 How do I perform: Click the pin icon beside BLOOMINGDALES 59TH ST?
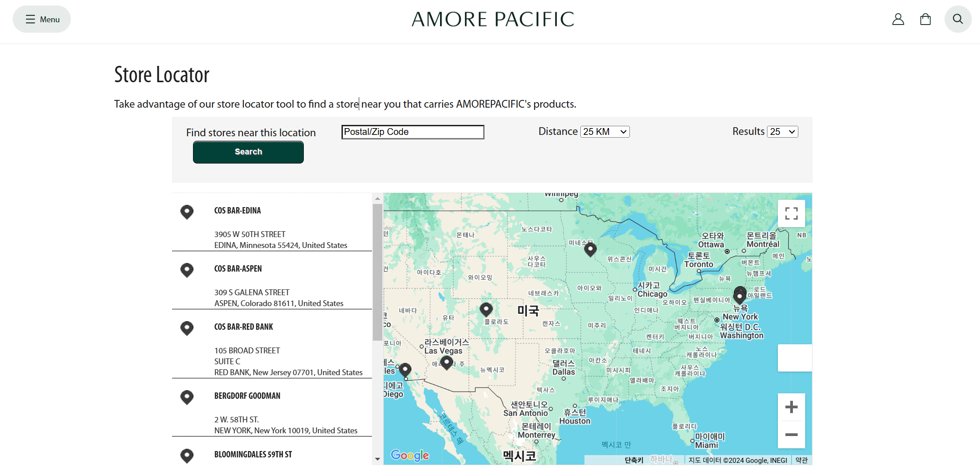[x=187, y=456]
